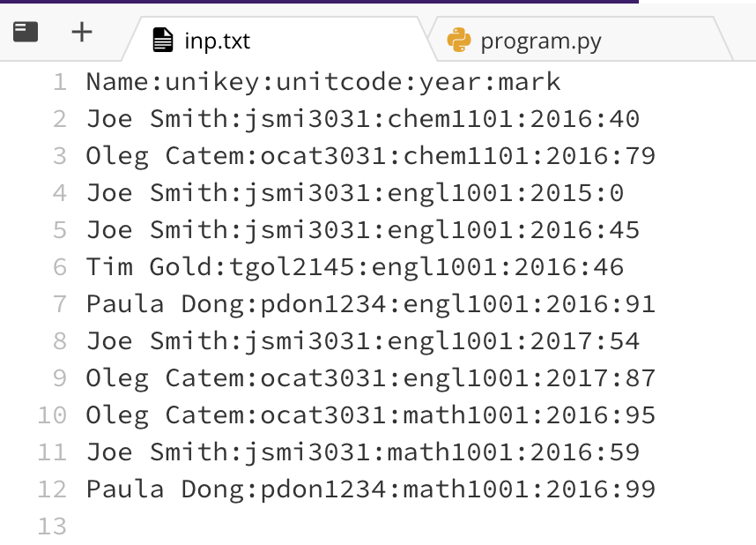756x545 pixels.
Task: Click Oleg Catem's chem1101 entry showing mark 79
Action: (x=370, y=155)
